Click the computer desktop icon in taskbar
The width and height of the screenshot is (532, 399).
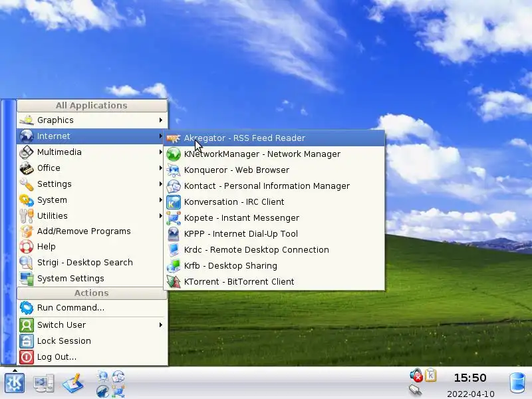(x=44, y=383)
